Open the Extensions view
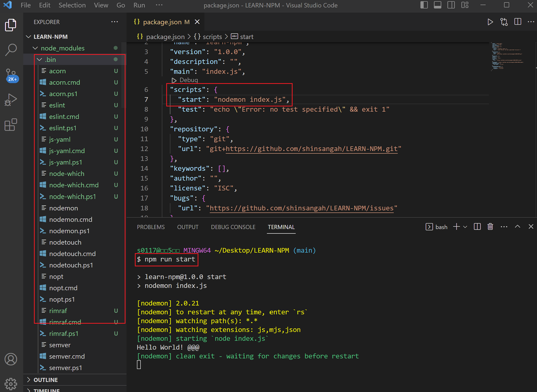This screenshot has width=537, height=392. [11, 125]
